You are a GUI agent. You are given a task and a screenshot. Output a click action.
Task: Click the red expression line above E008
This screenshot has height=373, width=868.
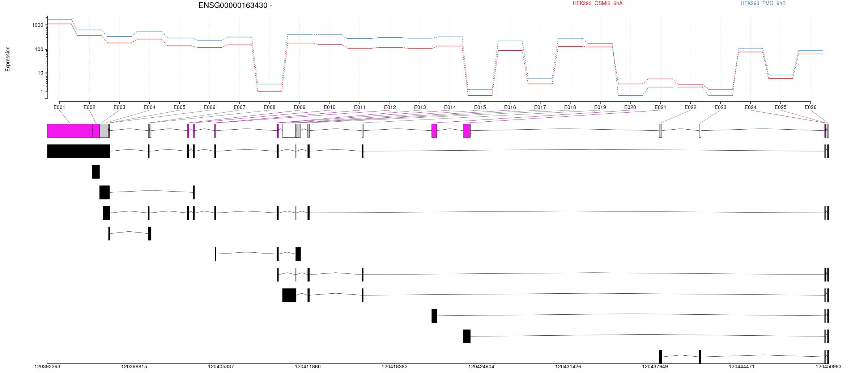(269, 91)
